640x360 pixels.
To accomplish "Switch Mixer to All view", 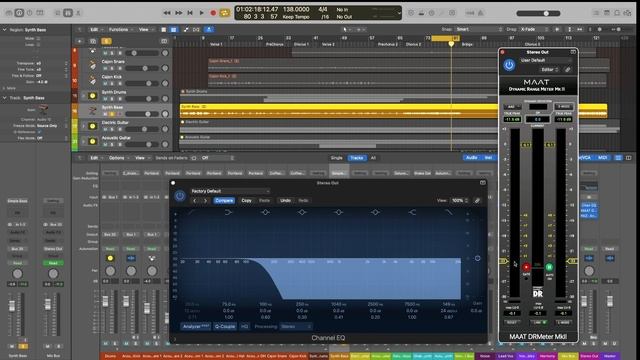I will pos(373,158).
